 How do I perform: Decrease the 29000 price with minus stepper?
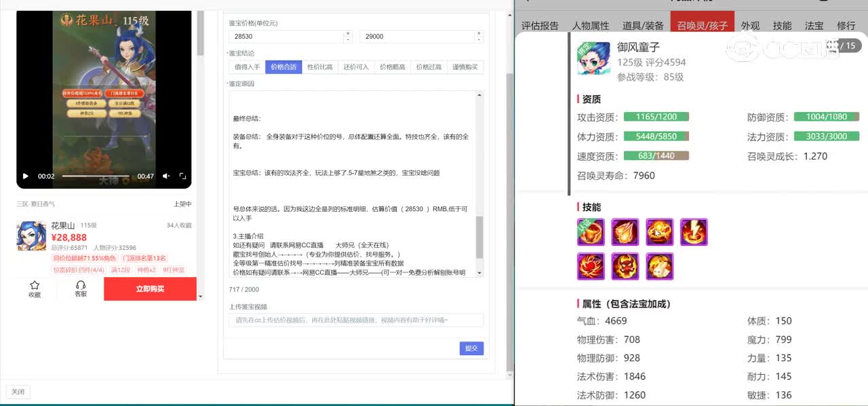coord(480,40)
